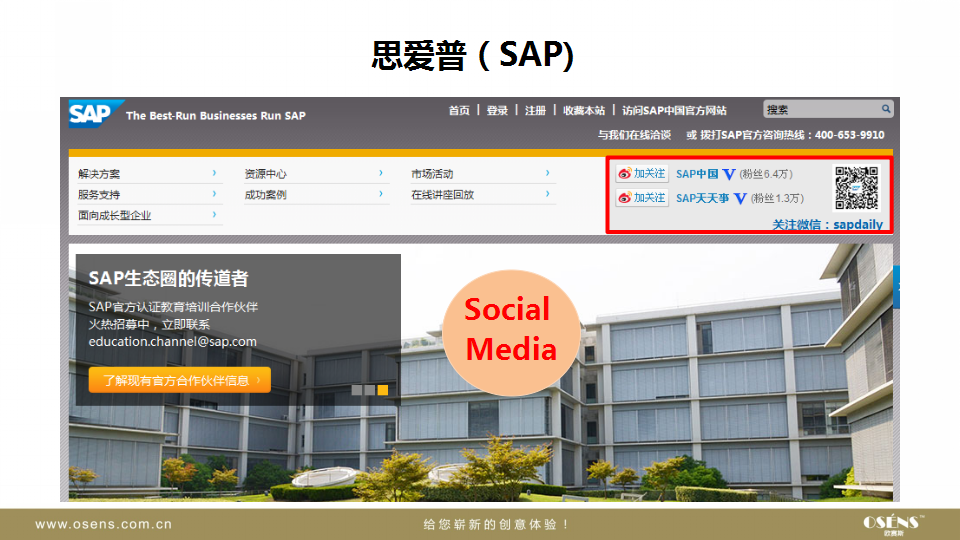This screenshot has height=540, width=960.
Task: Open the 市场活动 menu entry
Action: point(432,174)
